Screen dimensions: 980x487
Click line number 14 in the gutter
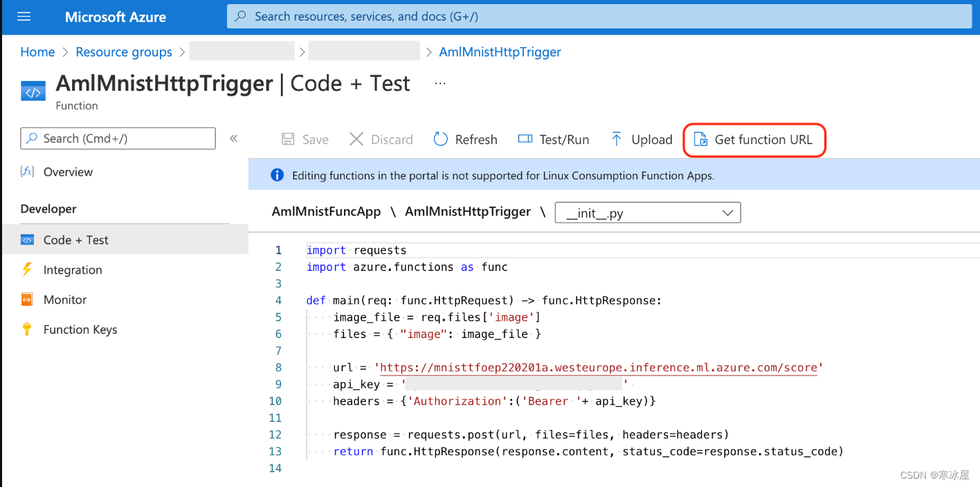coord(275,468)
